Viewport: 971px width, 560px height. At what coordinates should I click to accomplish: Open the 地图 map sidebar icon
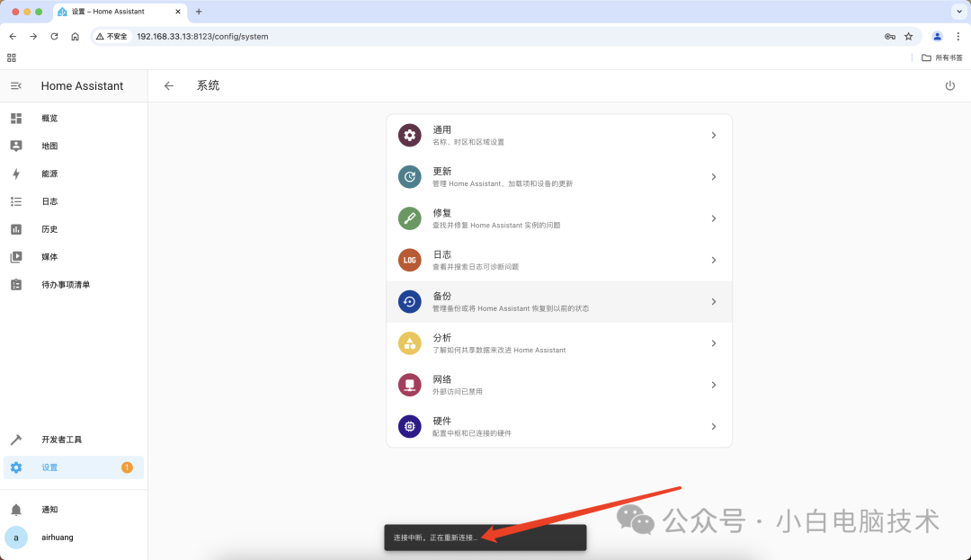(x=16, y=146)
